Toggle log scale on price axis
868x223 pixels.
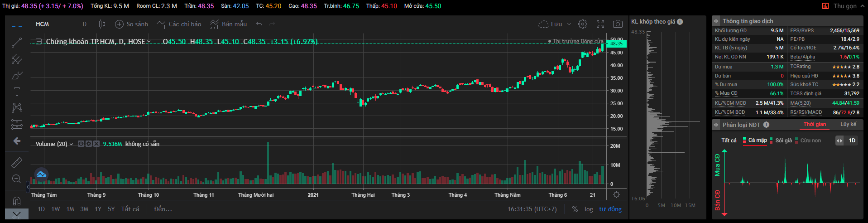coord(589,209)
